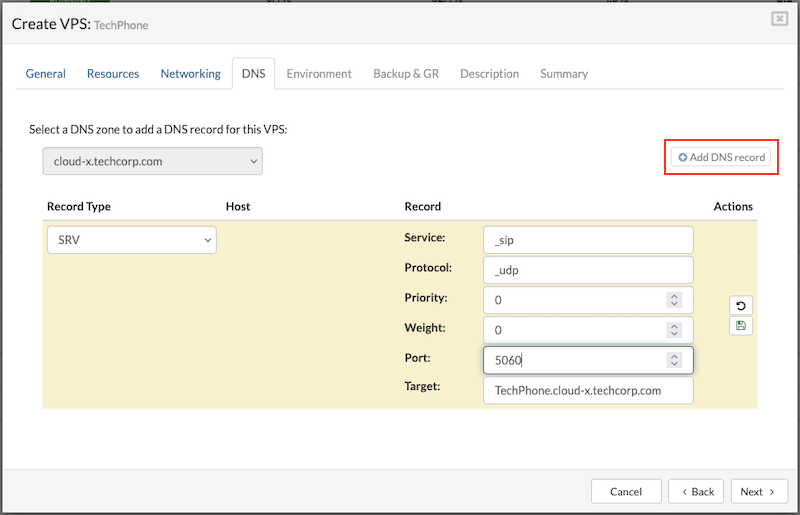Select the Environment tab
Image resolution: width=800 pixels, height=515 pixels.
pyautogui.click(x=319, y=74)
